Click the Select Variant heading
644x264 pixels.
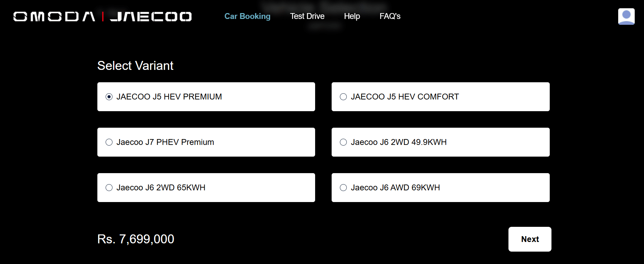(x=136, y=65)
